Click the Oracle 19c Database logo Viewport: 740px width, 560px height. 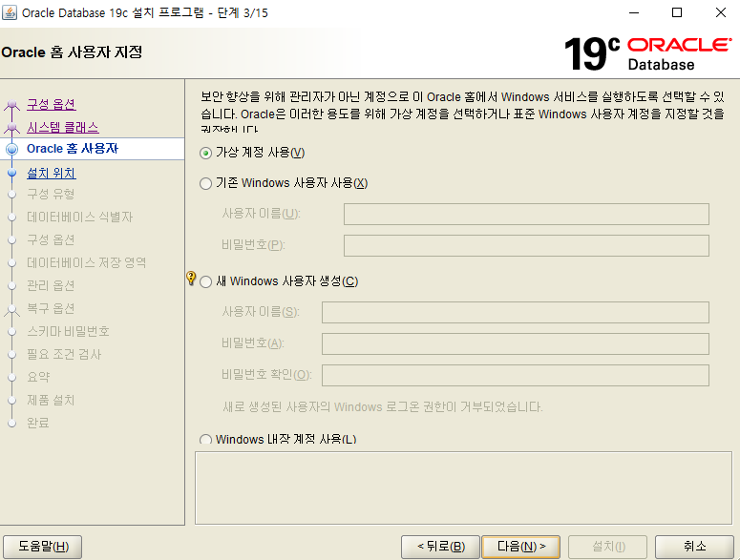click(648, 53)
